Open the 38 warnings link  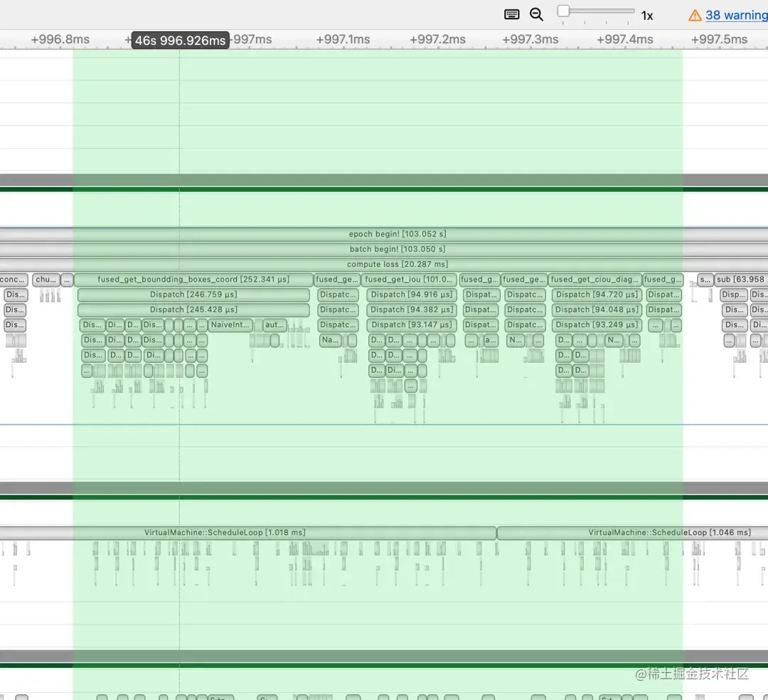737,15
